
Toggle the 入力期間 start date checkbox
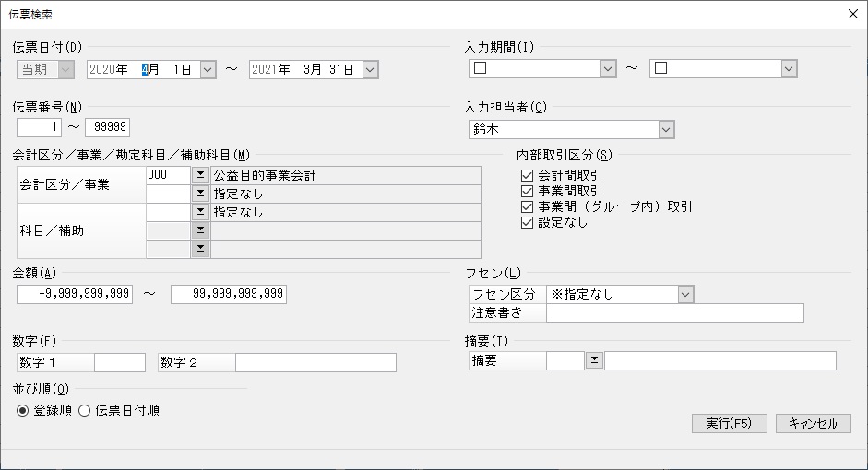[x=481, y=68]
